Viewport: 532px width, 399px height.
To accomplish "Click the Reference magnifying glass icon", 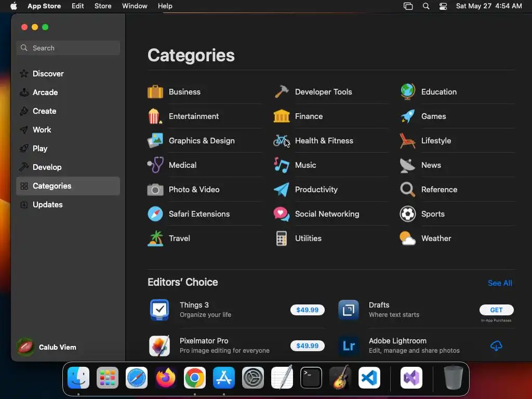I will (407, 189).
